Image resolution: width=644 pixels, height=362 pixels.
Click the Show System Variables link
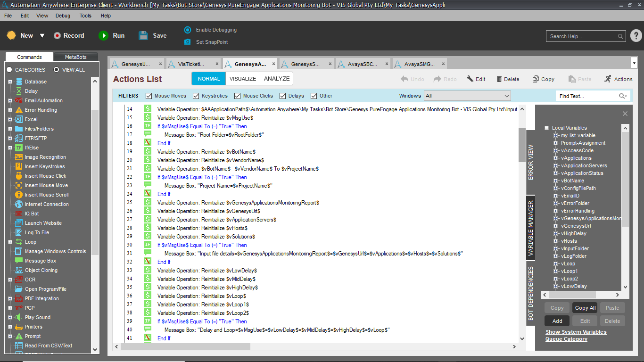click(576, 332)
